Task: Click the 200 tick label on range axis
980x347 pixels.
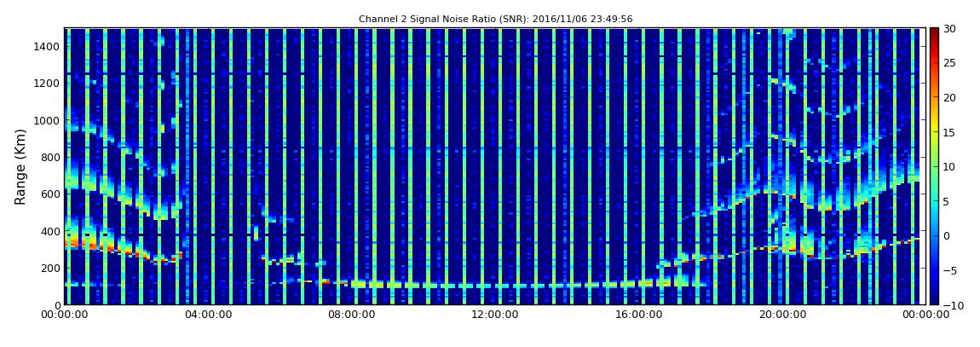Action: (50, 269)
